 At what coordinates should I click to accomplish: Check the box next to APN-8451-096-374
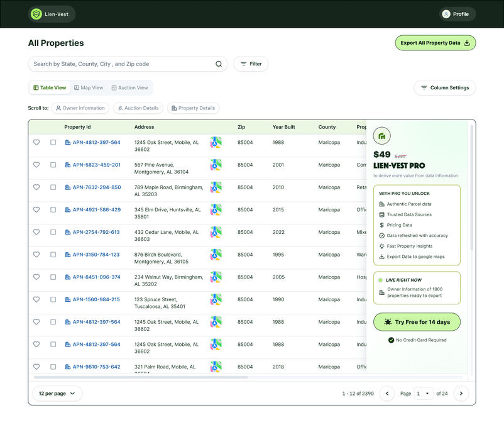[x=53, y=277]
